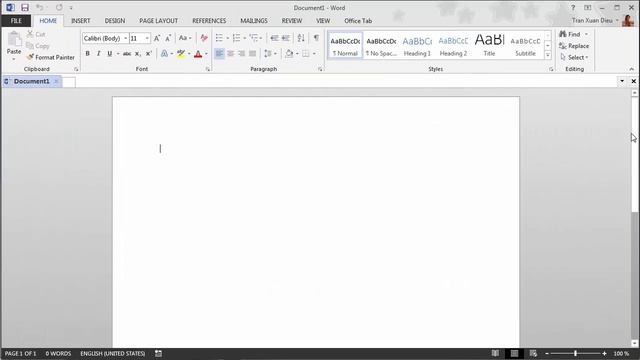Toggle Superscript formatting

coord(149,54)
